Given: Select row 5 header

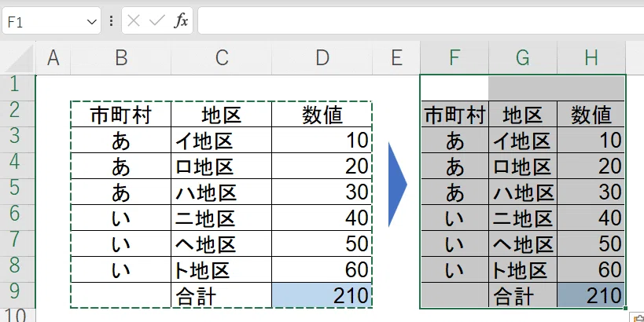Looking at the screenshot, I should click(17, 191).
